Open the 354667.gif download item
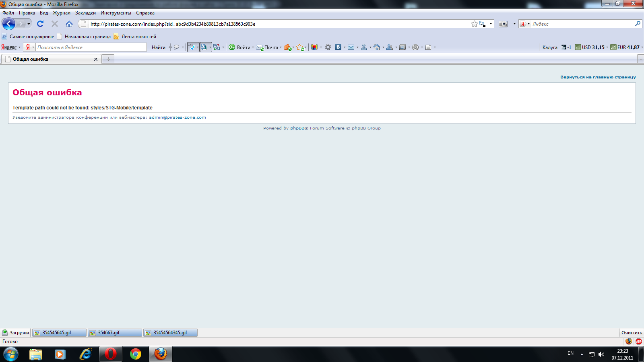644x362 pixels. [115, 333]
